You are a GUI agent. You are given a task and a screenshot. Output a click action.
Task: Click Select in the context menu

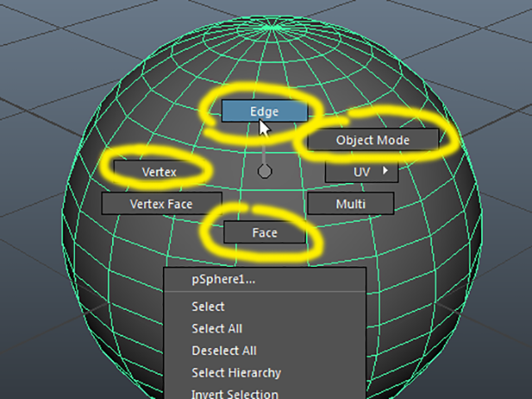point(264,307)
